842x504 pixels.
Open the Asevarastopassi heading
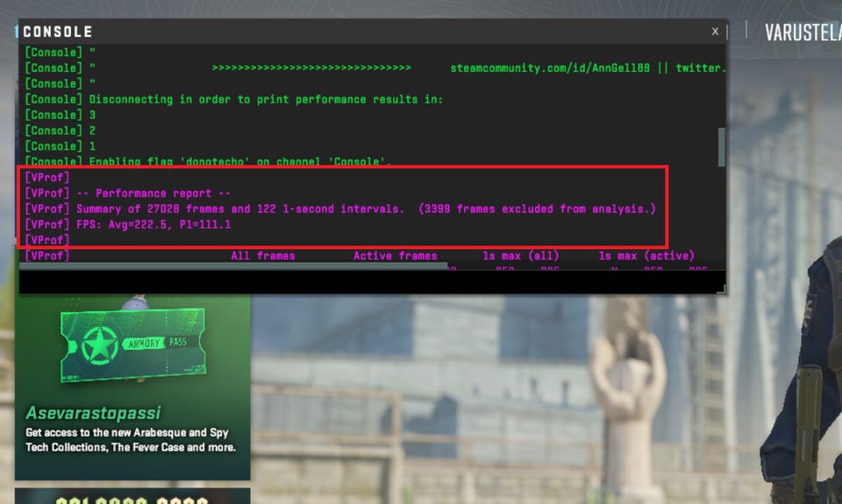tap(93, 413)
